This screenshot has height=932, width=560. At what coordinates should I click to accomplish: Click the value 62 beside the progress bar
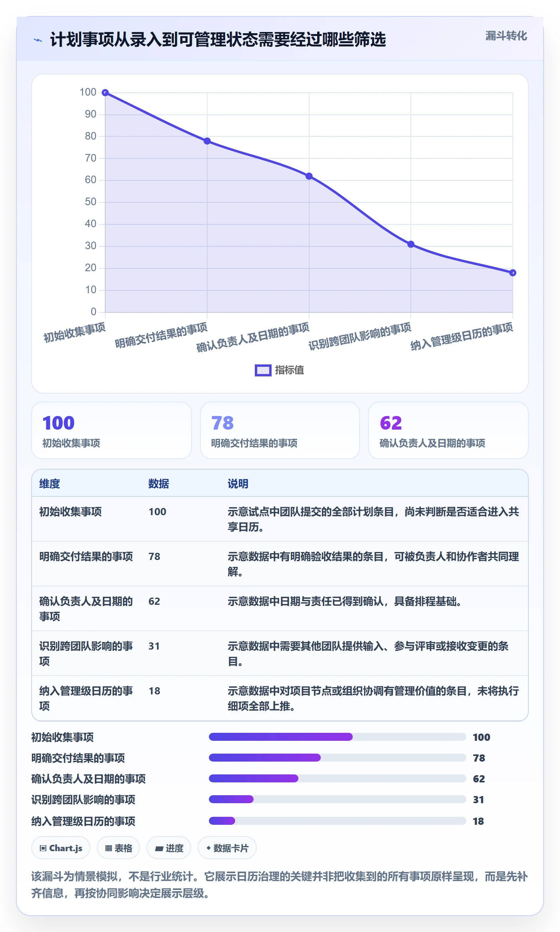point(479,779)
